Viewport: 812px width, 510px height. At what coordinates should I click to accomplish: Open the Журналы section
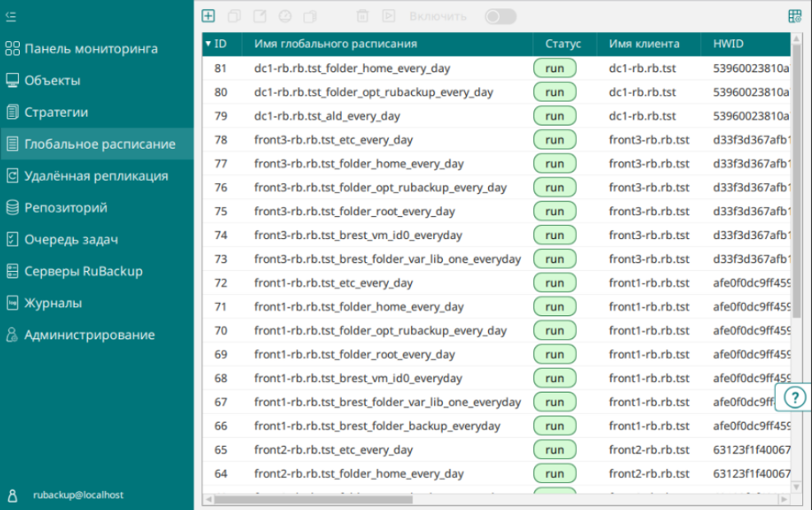click(x=97, y=303)
